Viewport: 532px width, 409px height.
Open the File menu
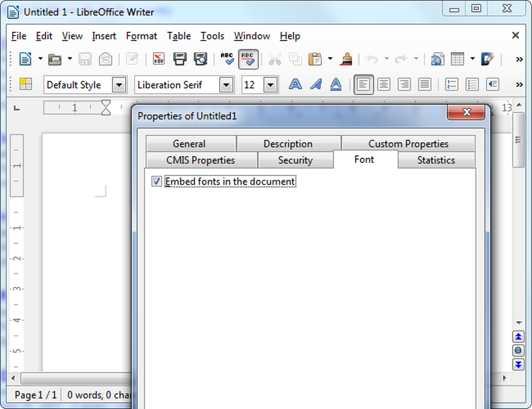pos(19,36)
